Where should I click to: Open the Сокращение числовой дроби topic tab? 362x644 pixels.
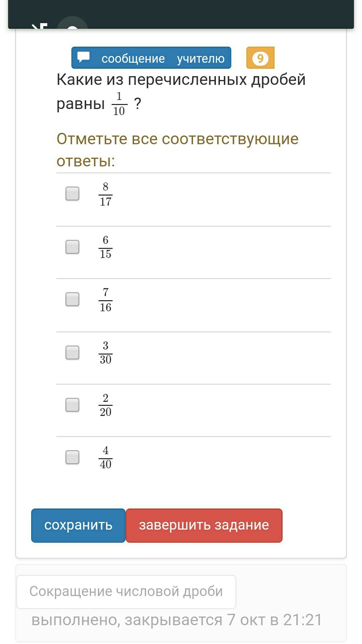(x=126, y=592)
